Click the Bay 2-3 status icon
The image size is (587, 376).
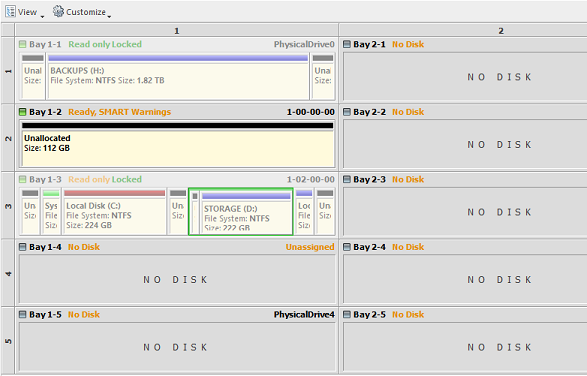(347, 179)
